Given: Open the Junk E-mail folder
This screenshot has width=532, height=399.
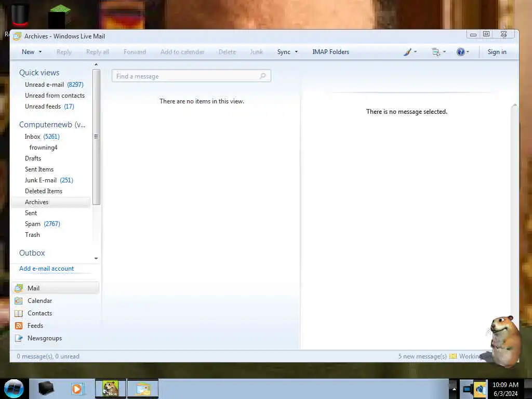Looking at the screenshot, I should coord(49,180).
